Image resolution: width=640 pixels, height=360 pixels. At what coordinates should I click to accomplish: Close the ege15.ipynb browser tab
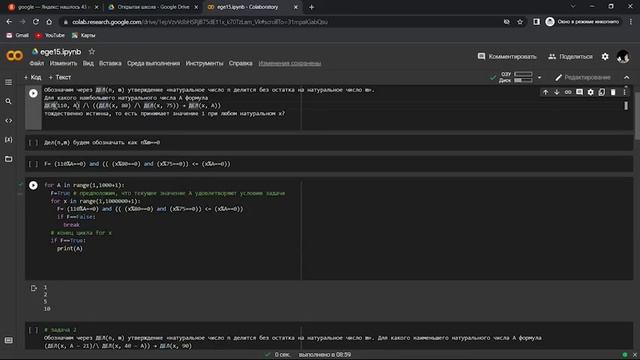[x=296, y=7]
